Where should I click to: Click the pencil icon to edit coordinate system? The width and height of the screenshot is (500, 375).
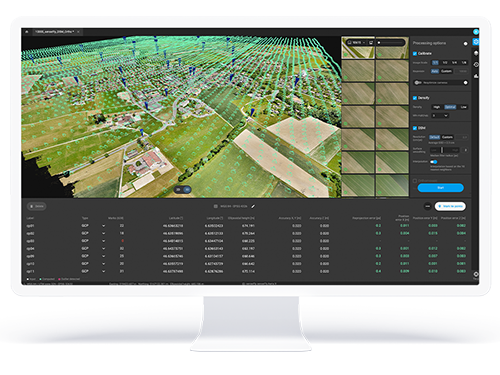coord(253,206)
